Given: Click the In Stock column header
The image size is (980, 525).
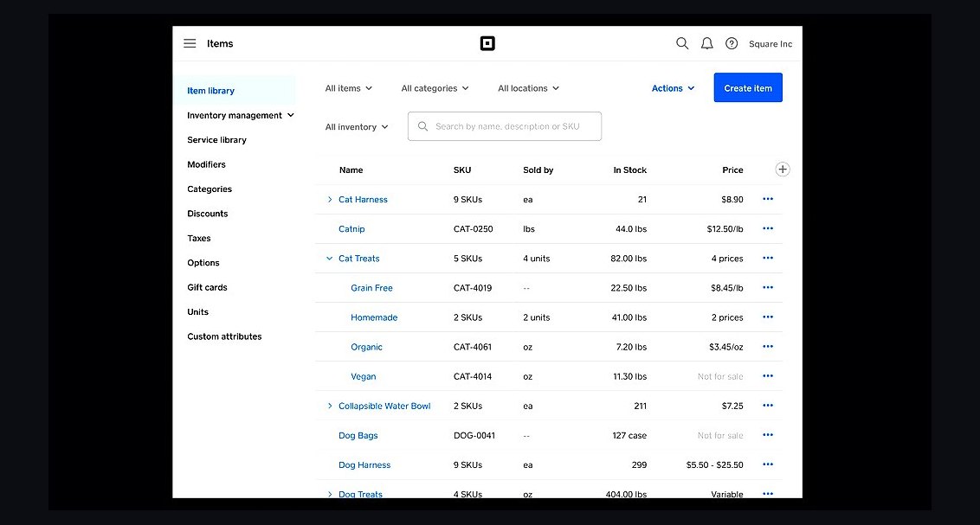Looking at the screenshot, I should pos(630,170).
